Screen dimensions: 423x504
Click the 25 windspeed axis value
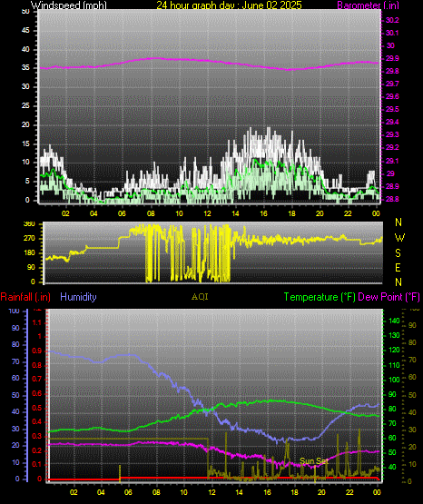pyautogui.click(x=25, y=105)
